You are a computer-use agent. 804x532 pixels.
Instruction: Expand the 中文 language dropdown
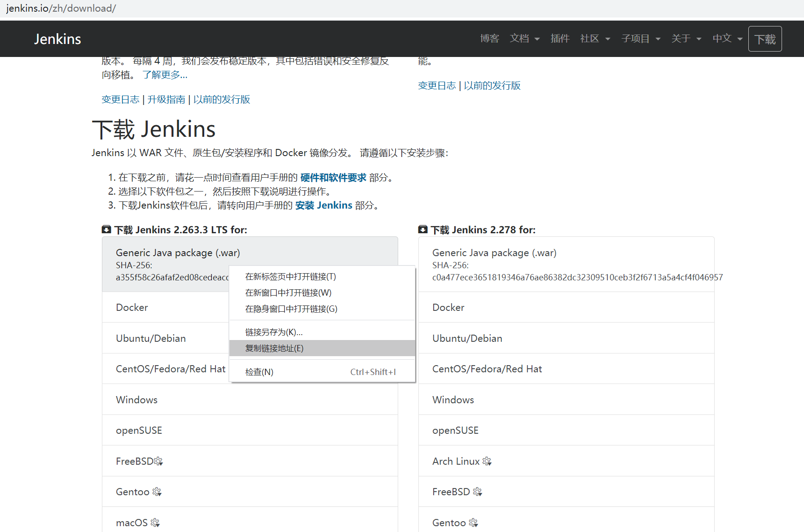[727, 39]
